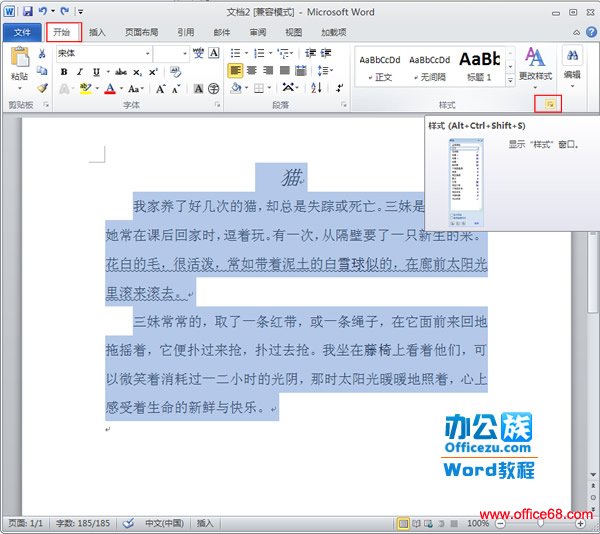Viewport: 600px width, 534px height.
Task: Click the Grow Font icon
Action: (x=160, y=89)
